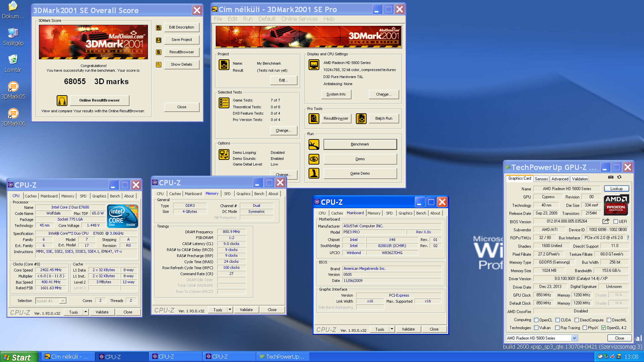
Task: Click the GPU-Z refresh icon
Action: pyautogui.click(x=620, y=177)
